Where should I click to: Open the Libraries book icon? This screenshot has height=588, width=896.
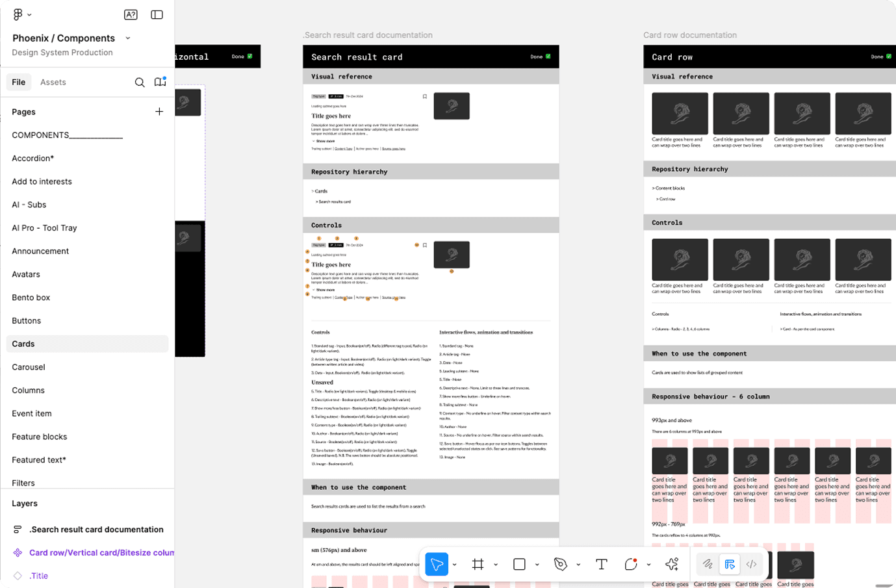pos(160,82)
